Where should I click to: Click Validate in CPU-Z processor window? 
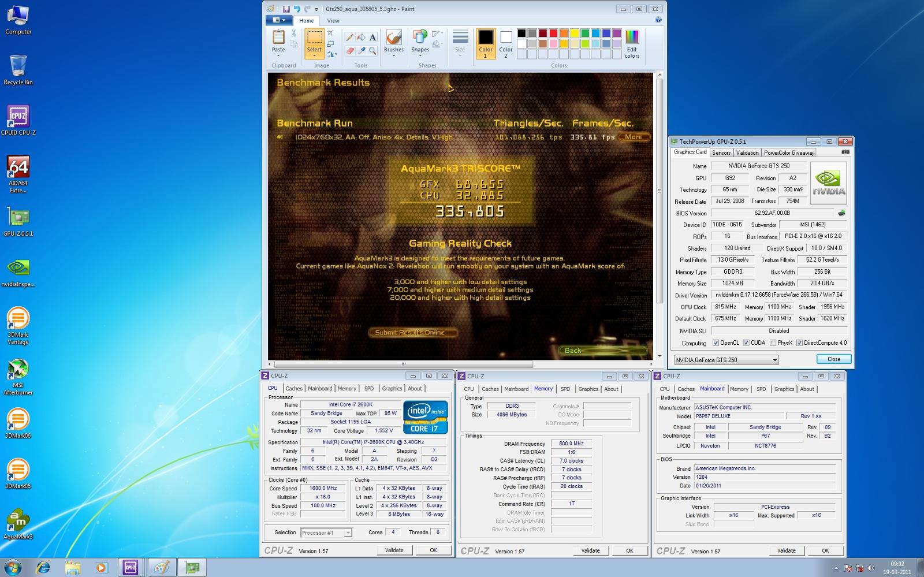point(394,550)
